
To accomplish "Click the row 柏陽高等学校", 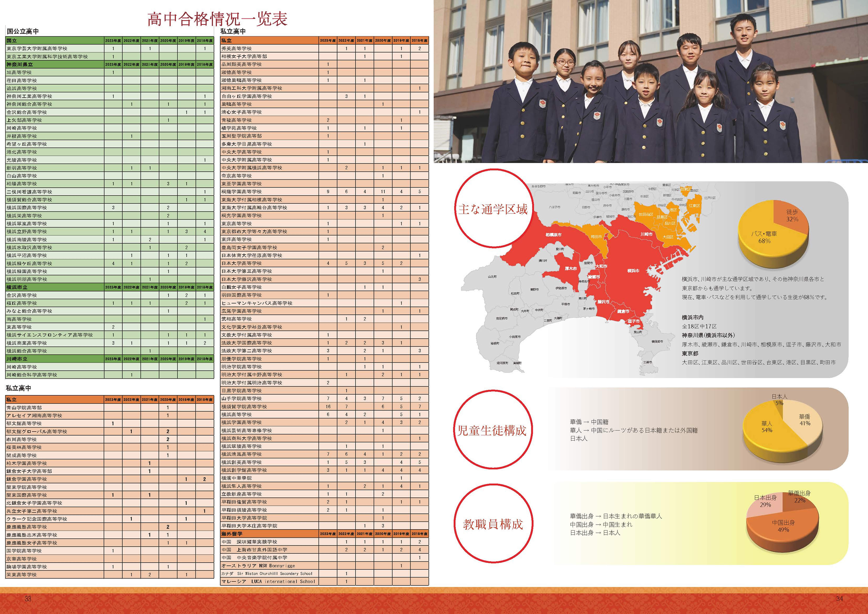I will (x=110, y=184).
